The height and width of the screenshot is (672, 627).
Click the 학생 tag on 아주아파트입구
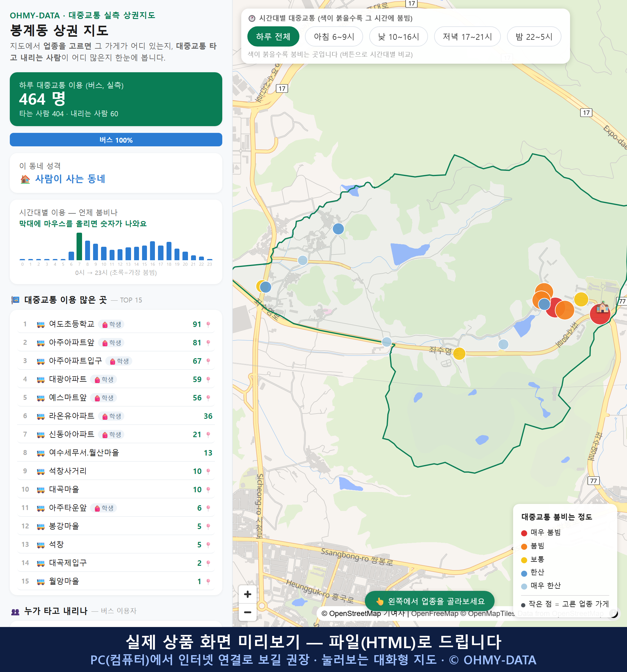(119, 361)
